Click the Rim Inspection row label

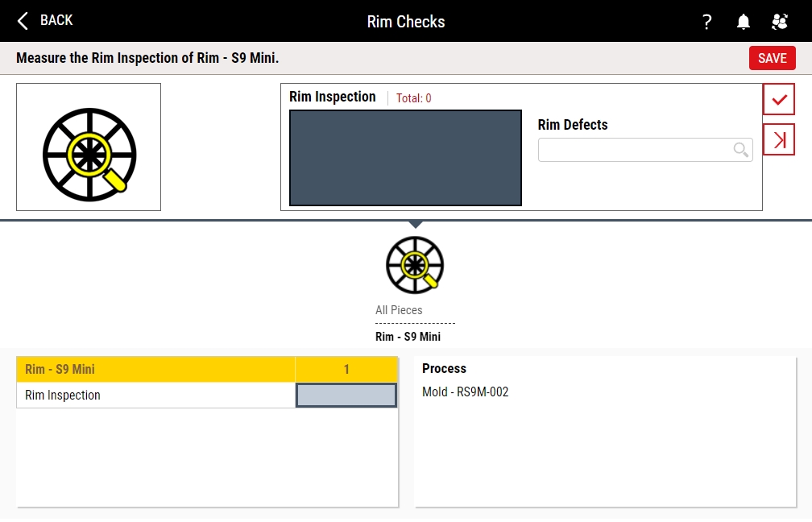[63, 396]
